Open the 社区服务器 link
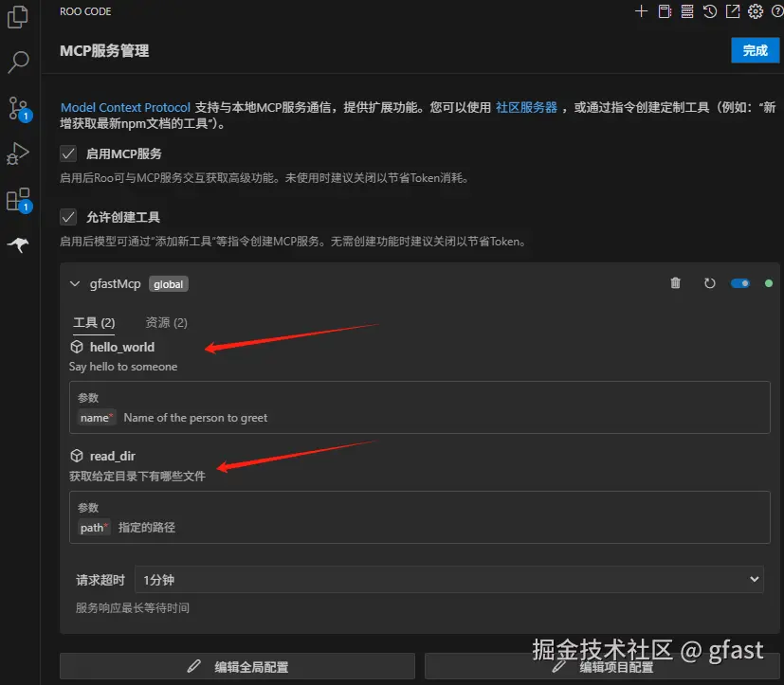The width and height of the screenshot is (784, 685). point(526,107)
